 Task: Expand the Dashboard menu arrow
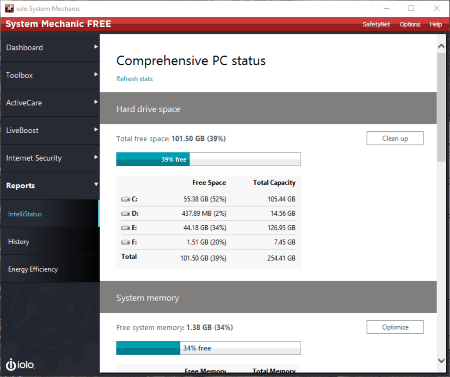pos(96,47)
